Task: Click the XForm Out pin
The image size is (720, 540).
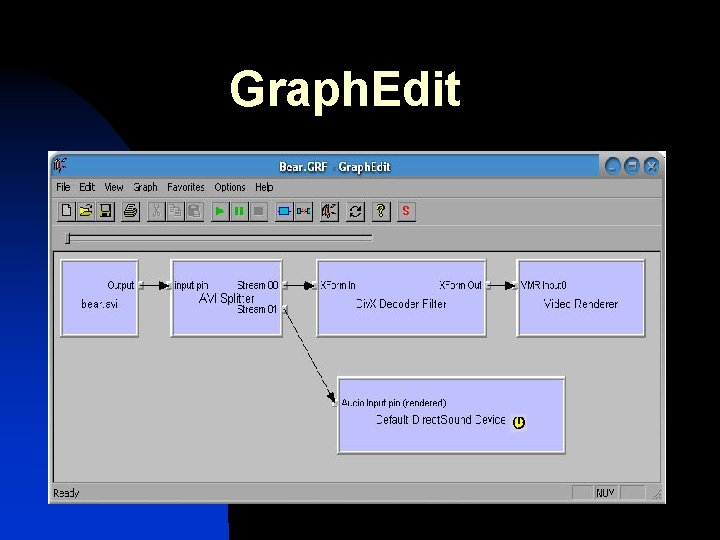Action: point(489,286)
